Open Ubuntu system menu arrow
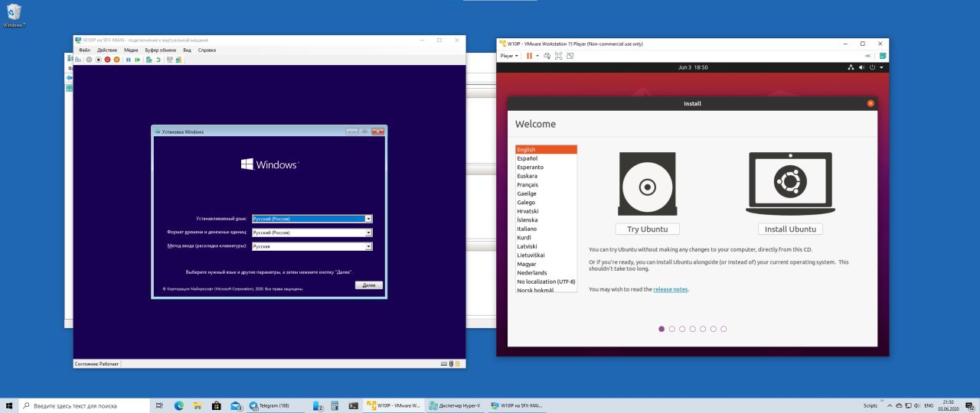This screenshot has height=413, width=980. coord(882,67)
